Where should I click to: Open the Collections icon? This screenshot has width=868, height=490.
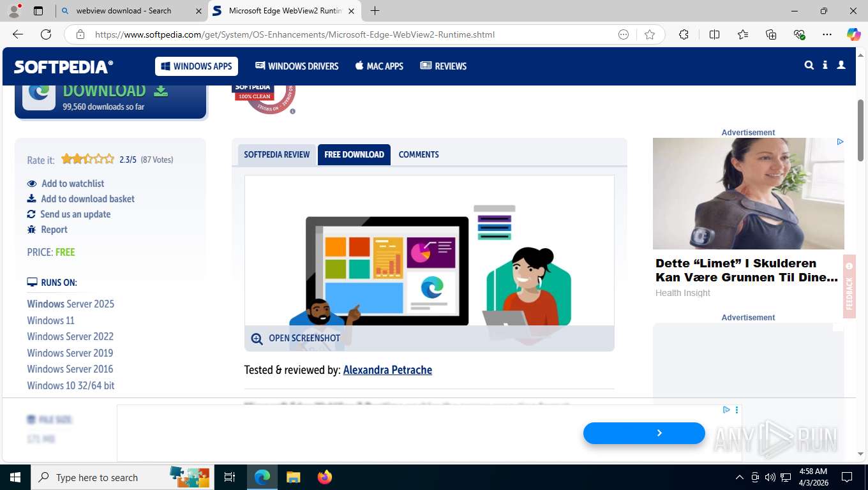click(771, 34)
